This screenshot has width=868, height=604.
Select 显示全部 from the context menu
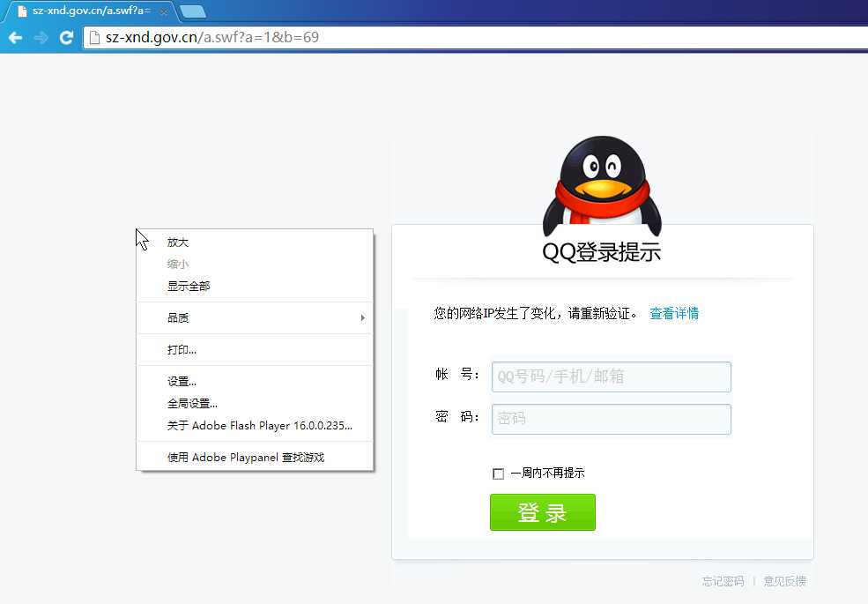[255, 286]
